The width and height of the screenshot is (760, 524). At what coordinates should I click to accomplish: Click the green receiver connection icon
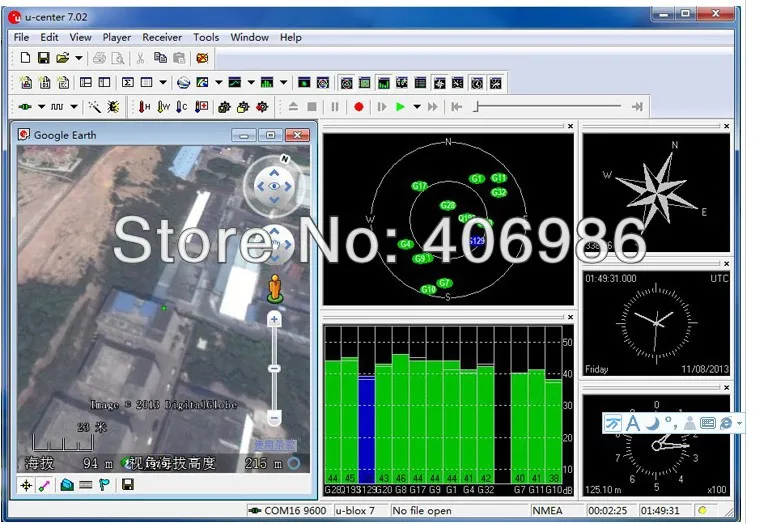(25, 107)
